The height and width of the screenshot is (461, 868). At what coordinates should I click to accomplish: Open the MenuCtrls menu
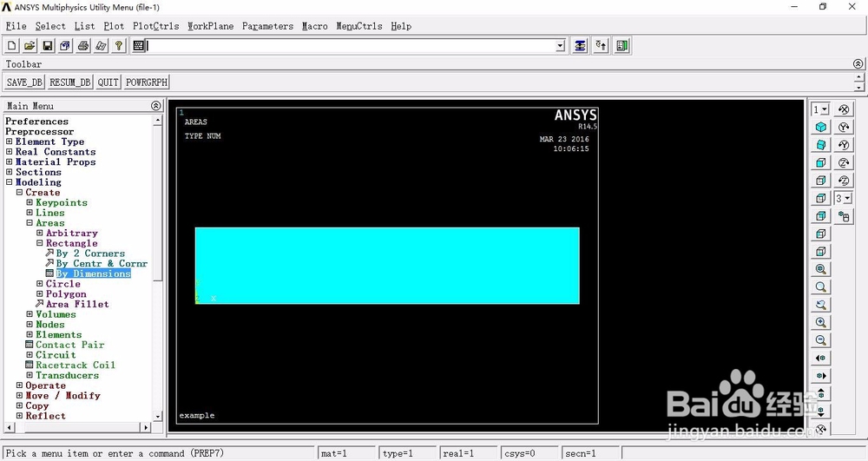click(359, 26)
